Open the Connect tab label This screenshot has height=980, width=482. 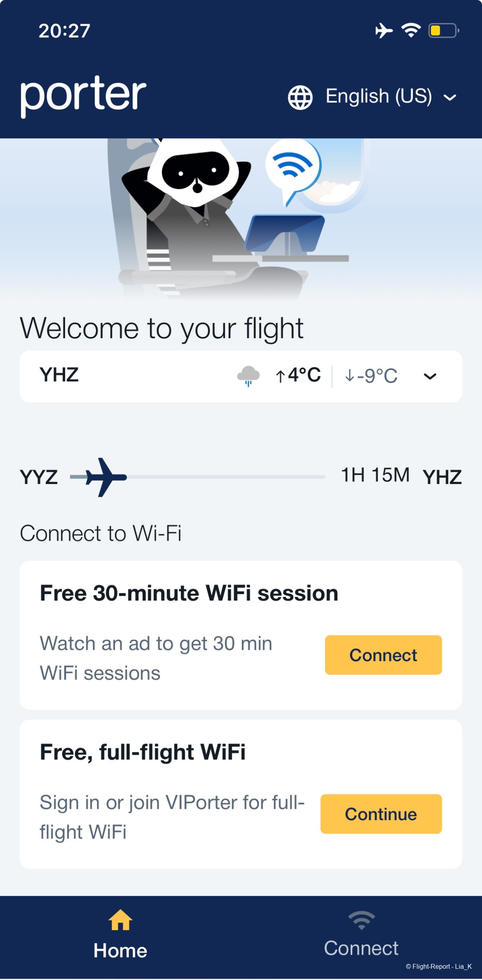[361, 948]
